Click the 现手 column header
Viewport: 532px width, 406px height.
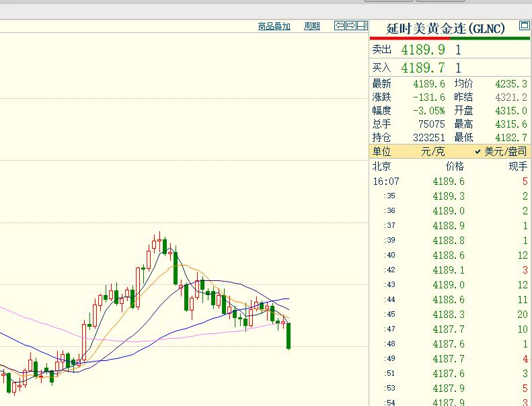(x=518, y=166)
